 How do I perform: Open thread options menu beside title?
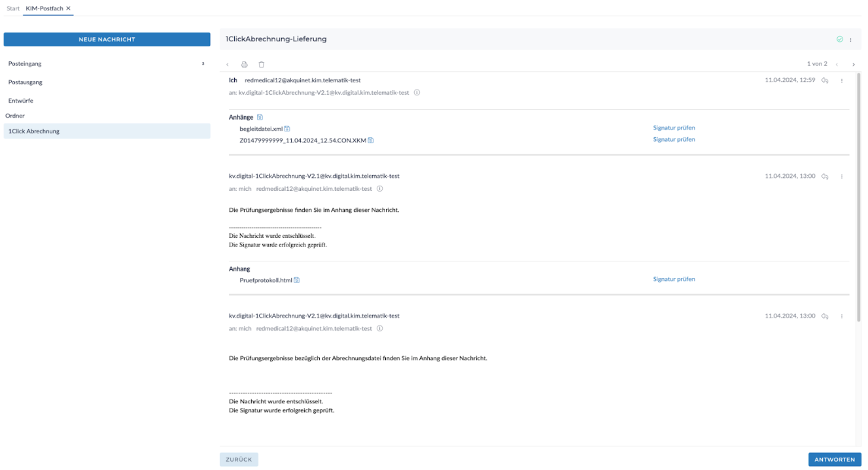851,40
